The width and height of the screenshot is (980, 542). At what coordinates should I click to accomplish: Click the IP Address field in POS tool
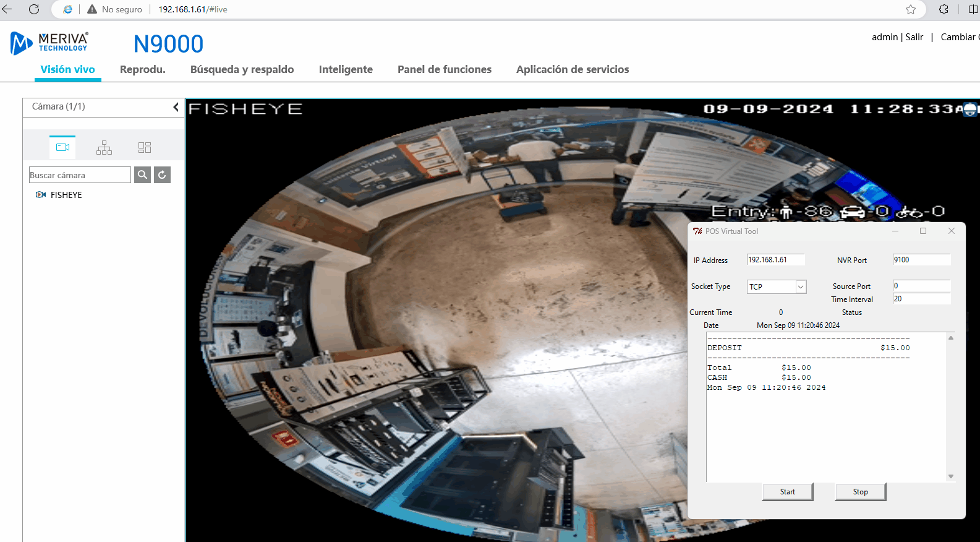pyautogui.click(x=776, y=260)
